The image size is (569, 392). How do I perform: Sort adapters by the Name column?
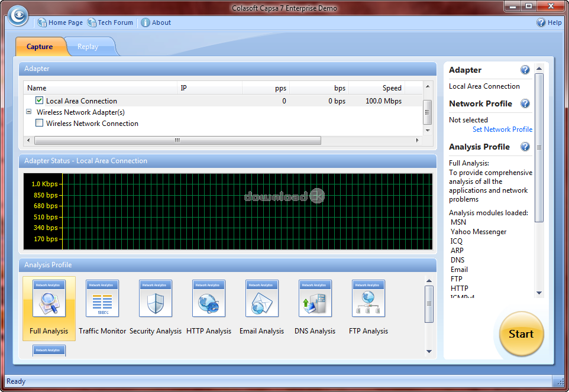[101, 88]
